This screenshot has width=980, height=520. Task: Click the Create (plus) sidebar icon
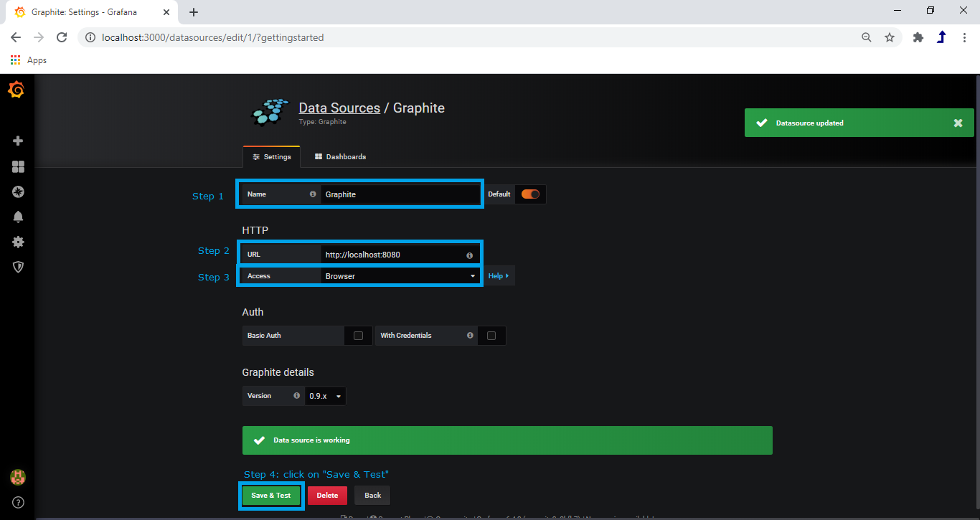[x=17, y=141]
